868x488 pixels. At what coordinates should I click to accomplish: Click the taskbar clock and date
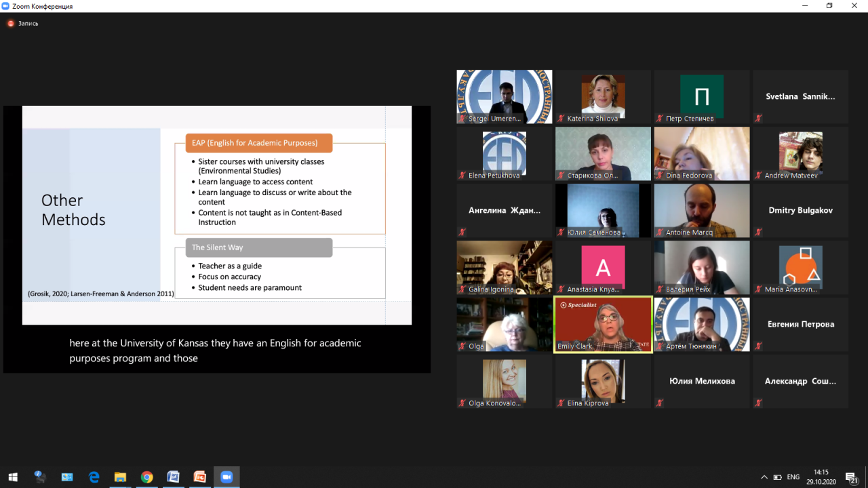821,477
